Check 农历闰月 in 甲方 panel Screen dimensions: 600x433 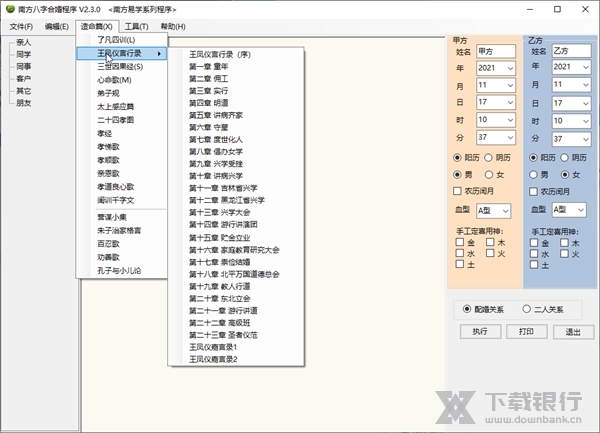(x=457, y=191)
